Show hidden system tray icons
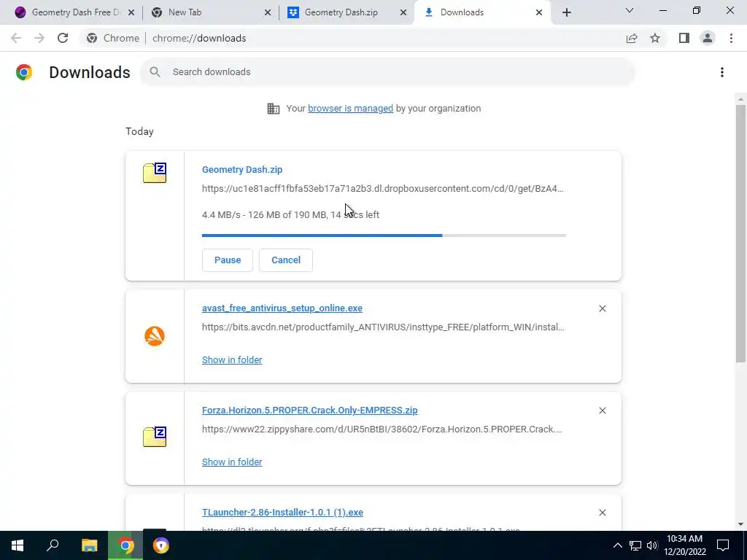This screenshot has width=747, height=560. [617, 545]
